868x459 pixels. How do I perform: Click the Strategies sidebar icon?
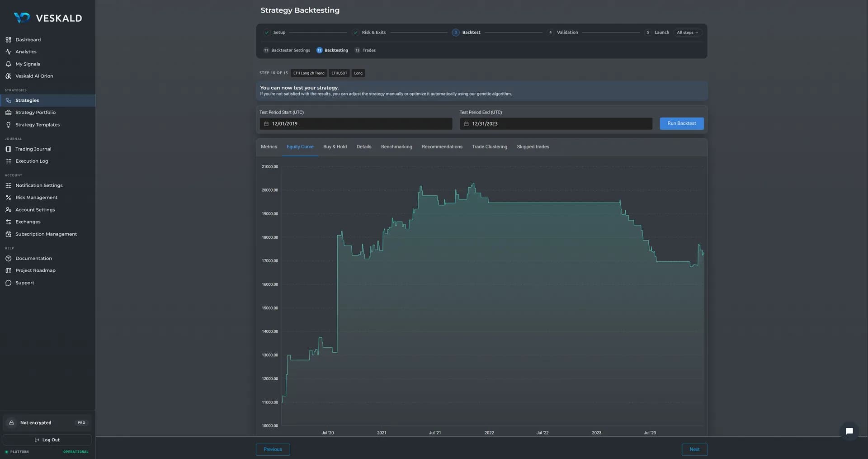(8, 100)
